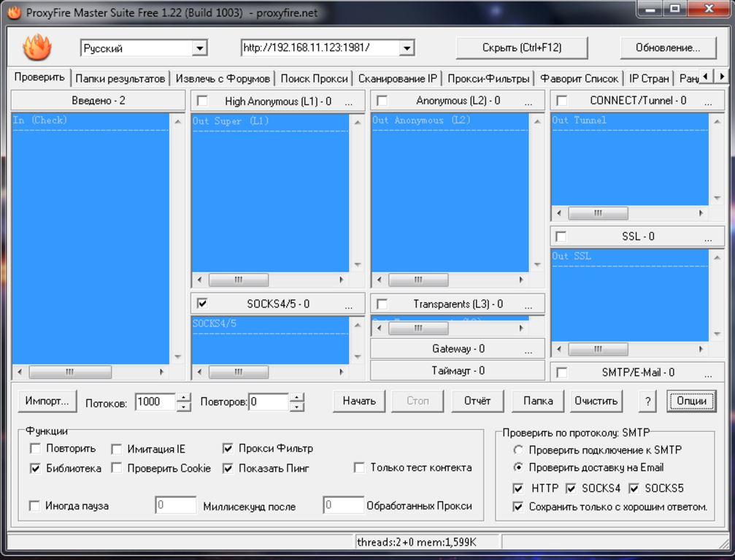This screenshot has width=735, height=560.
Task: Open the Фаворит Список tab
Action: (x=580, y=79)
